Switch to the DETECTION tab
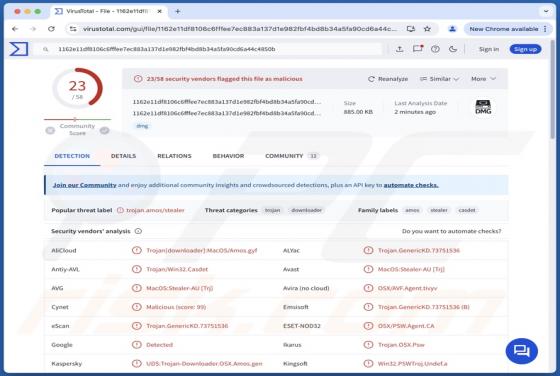This screenshot has width=560, height=376. (x=72, y=156)
